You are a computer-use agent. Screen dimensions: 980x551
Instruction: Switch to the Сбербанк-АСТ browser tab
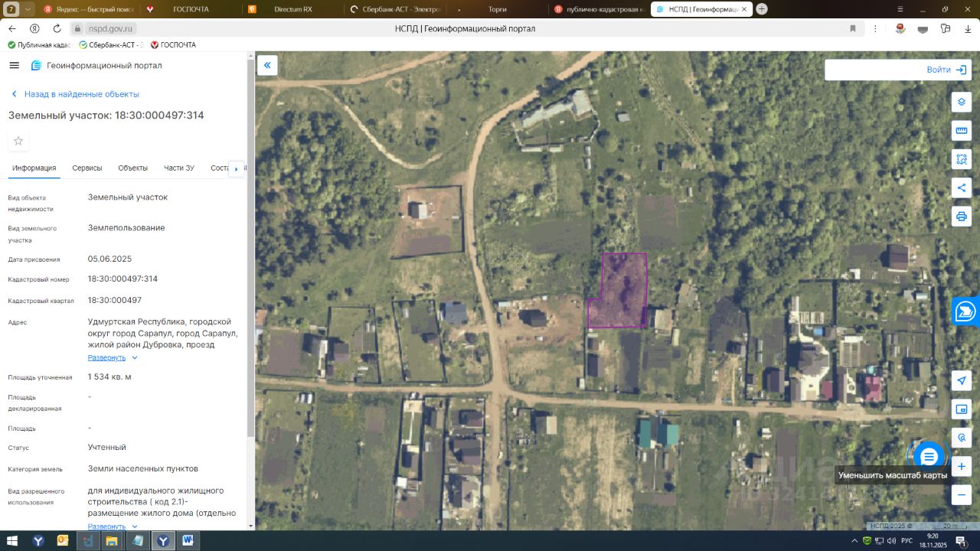(394, 9)
